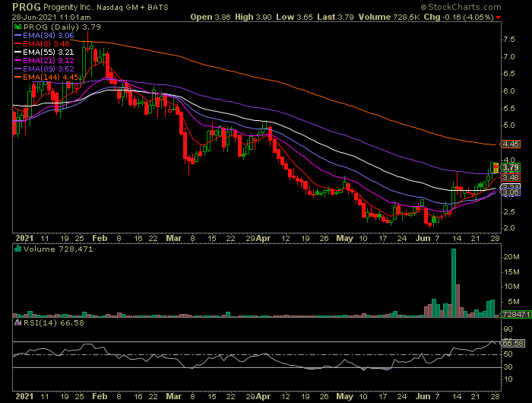Click the 28-Jun-2021 11:01am timestamp
532x403 pixels.
(52, 17)
